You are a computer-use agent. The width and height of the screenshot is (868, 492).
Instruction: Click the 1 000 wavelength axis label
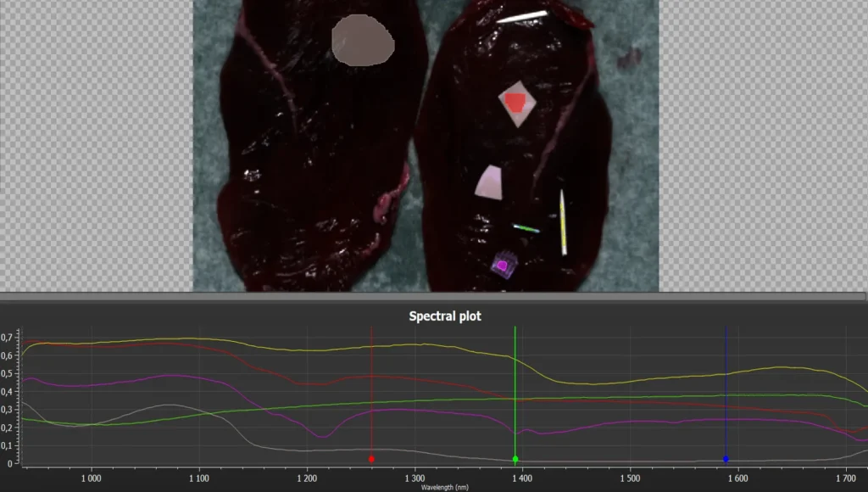92,478
